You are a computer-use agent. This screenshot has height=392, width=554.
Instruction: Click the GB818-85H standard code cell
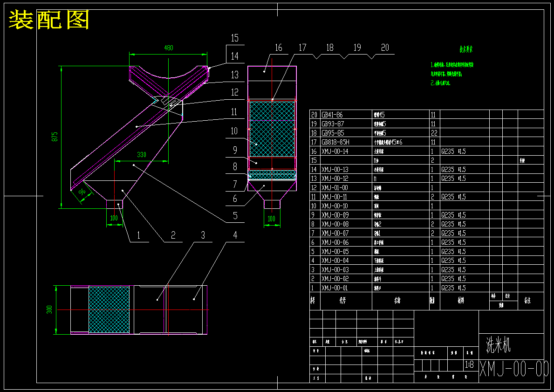(335, 142)
